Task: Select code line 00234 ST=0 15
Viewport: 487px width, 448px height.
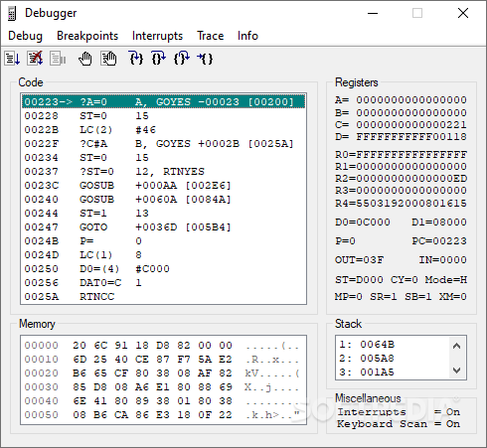Action: coord(163,158)
